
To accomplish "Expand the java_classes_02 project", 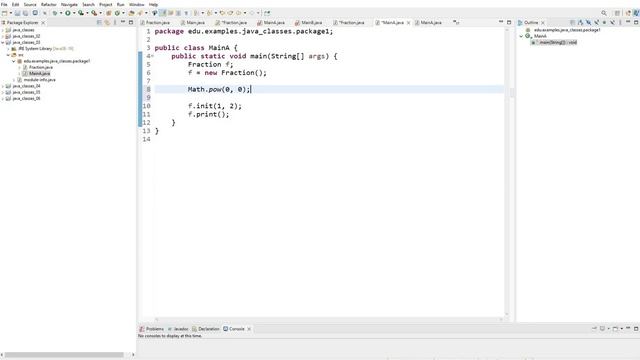I will click(3, 36).
